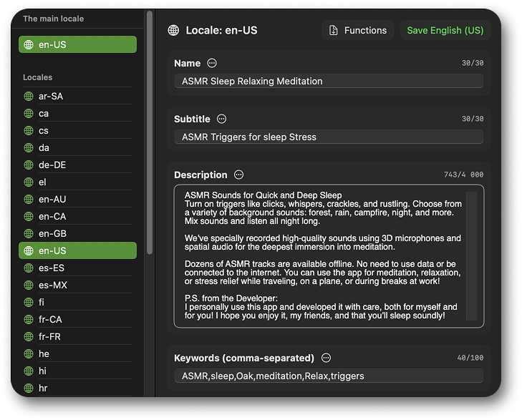Select the hr locale
Image resolution: width=522 pixels, height=420 pixels.
(x=77, y=388)
